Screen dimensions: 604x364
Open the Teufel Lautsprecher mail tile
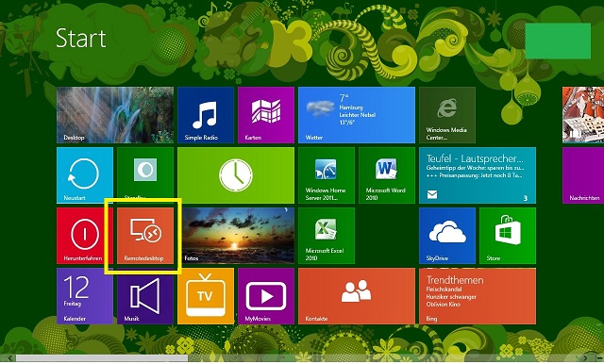pos(478,175)
